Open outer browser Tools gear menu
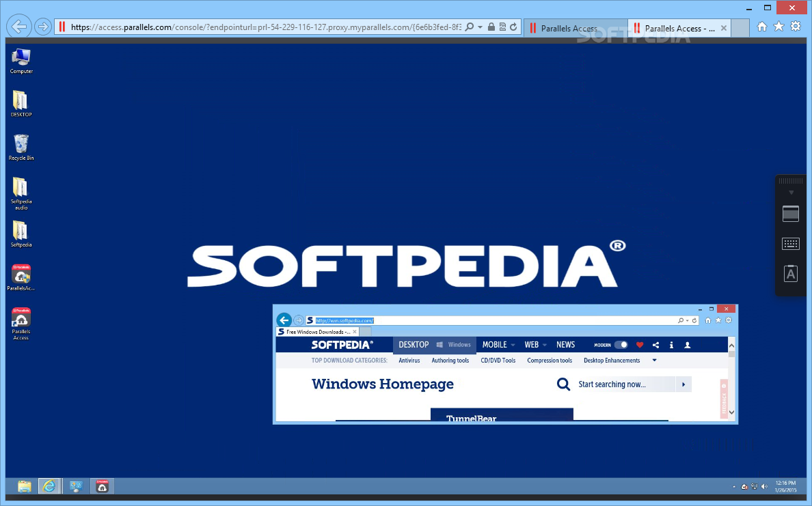Screen dimensions: 812x506 click(796, 27)
